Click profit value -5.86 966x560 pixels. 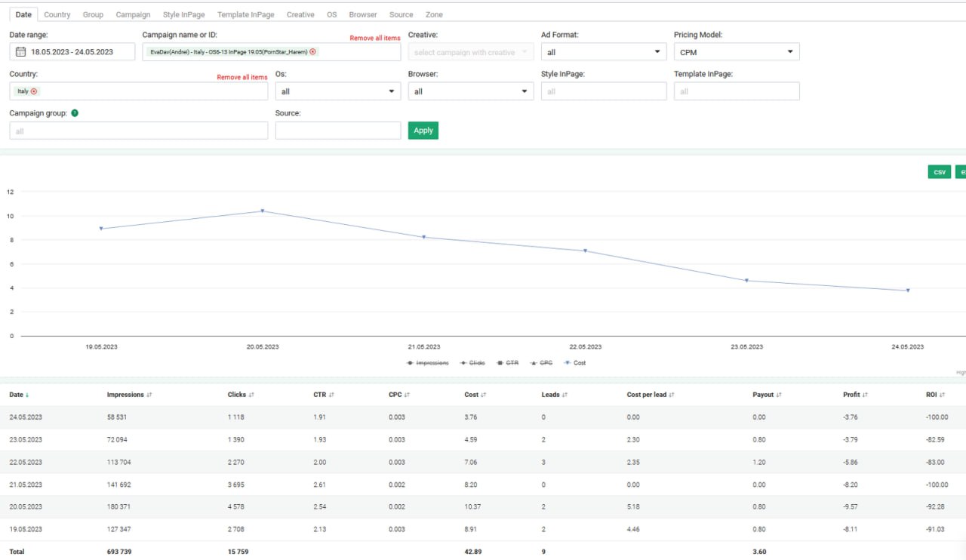(851, 462)
